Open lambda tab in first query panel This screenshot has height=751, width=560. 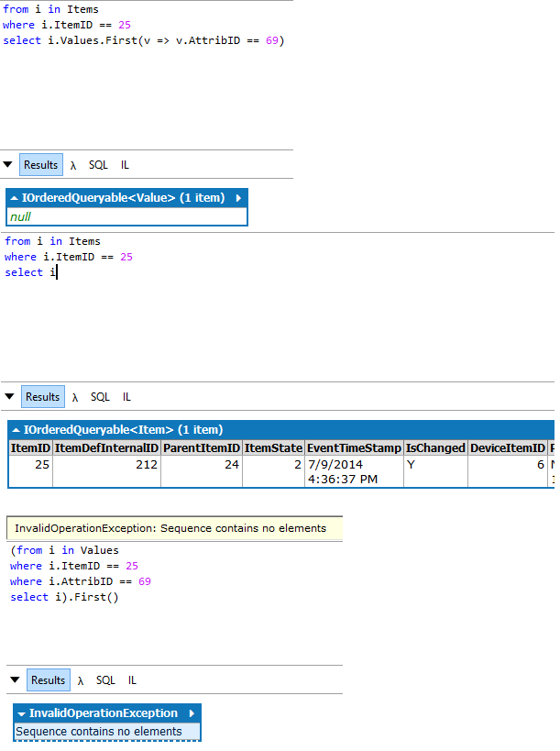coord(73,165)
